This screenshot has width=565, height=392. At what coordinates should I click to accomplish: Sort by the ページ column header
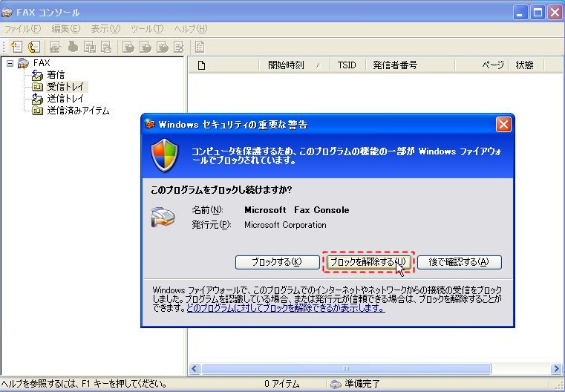point(481,65)
